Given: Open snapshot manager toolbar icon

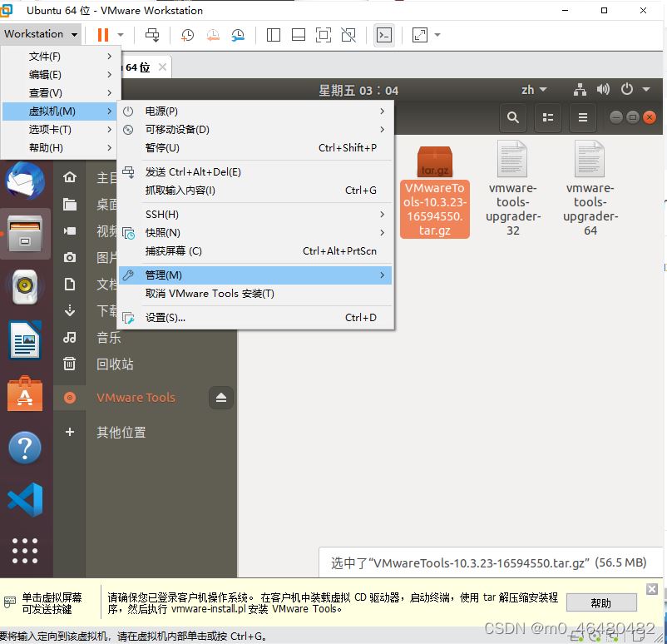Looking at the screenshot, I should coord(238,35).
